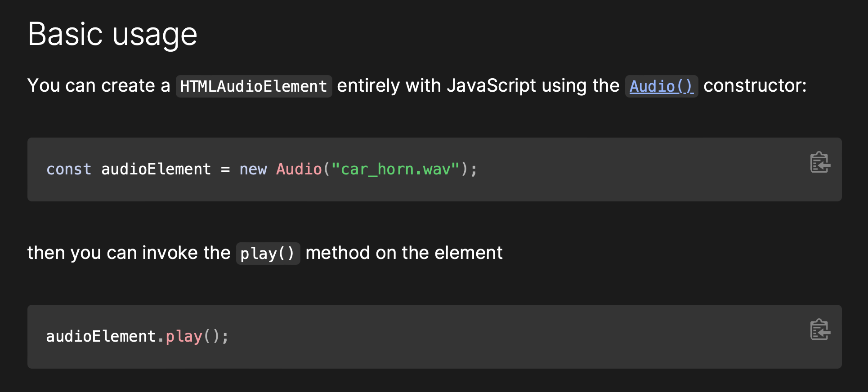Click the play() inline code label

point(268,254)
